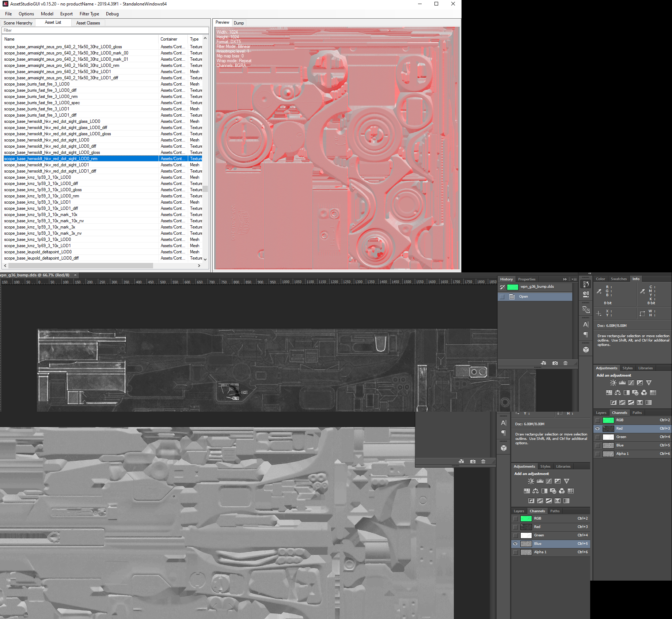Image resolution: width=672 pixels, height=619 pixels.
Task: Set history brush source on Open state
Action: [x=502, y=297]
